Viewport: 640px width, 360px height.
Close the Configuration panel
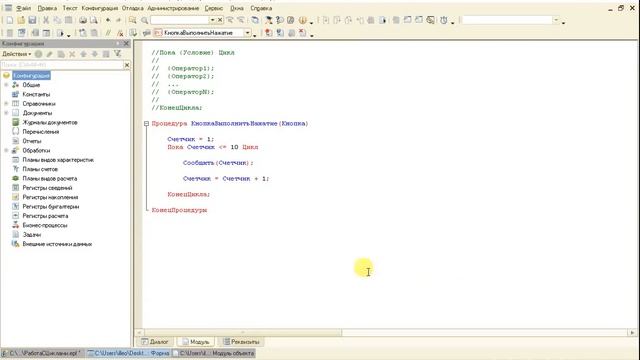[126, 43]
